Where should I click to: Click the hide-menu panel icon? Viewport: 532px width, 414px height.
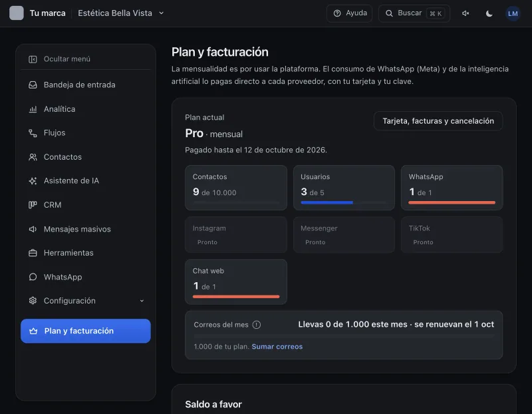[33, 59]
